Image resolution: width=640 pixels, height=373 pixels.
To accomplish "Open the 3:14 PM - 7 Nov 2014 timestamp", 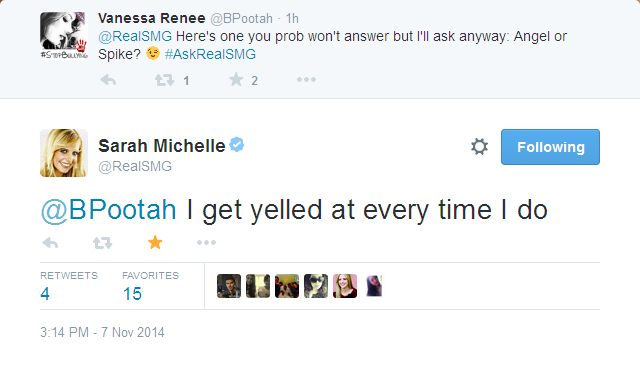I will click(102, 332).
